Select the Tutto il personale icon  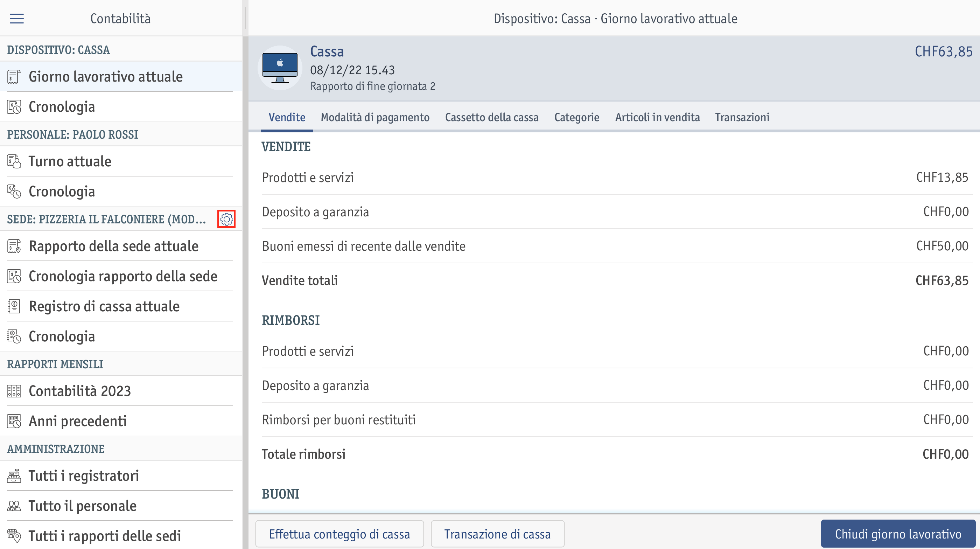[x=14, y=506]
